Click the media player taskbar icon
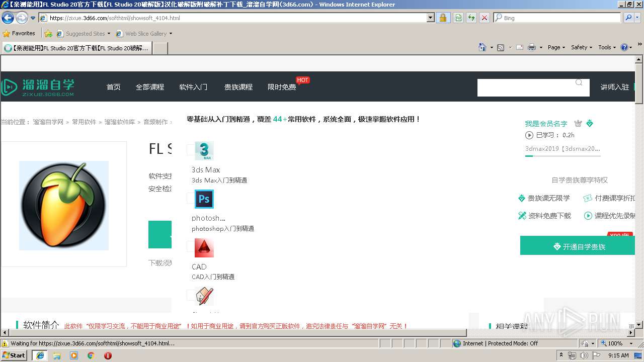Viewport: 644px width, 362px height. (74, 355)
